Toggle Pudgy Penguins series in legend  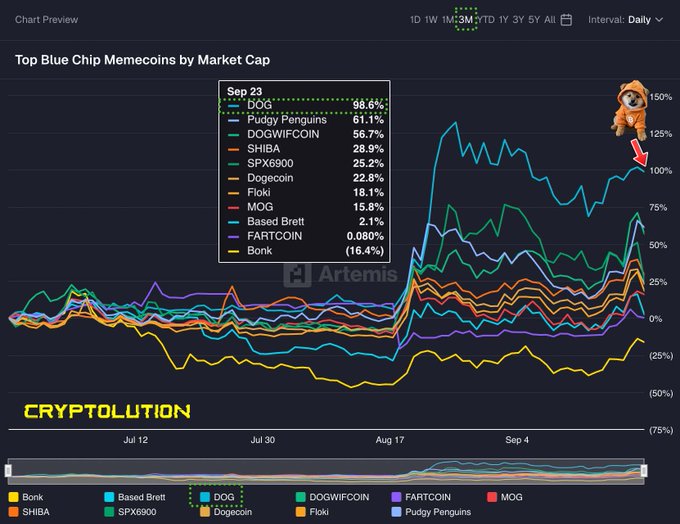pos(432,512)
